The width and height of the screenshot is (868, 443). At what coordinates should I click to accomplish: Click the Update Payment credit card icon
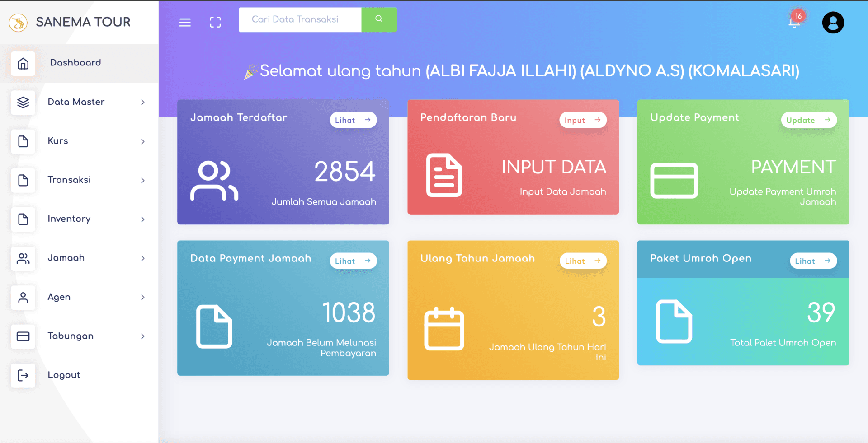click(x=674, y=180)
